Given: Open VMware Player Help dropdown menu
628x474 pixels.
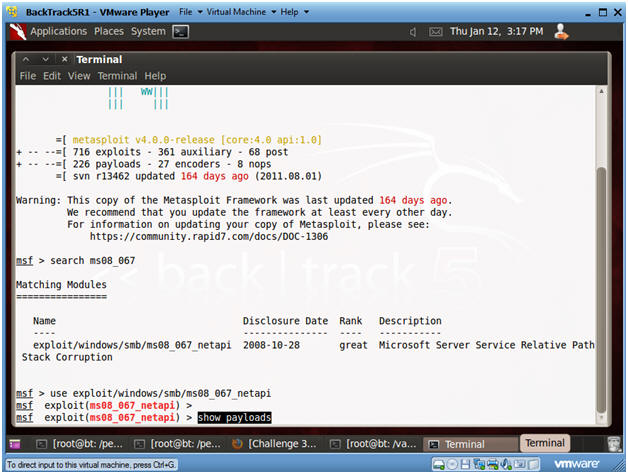Looking at the screenshot, I should (x=294, y=12).
